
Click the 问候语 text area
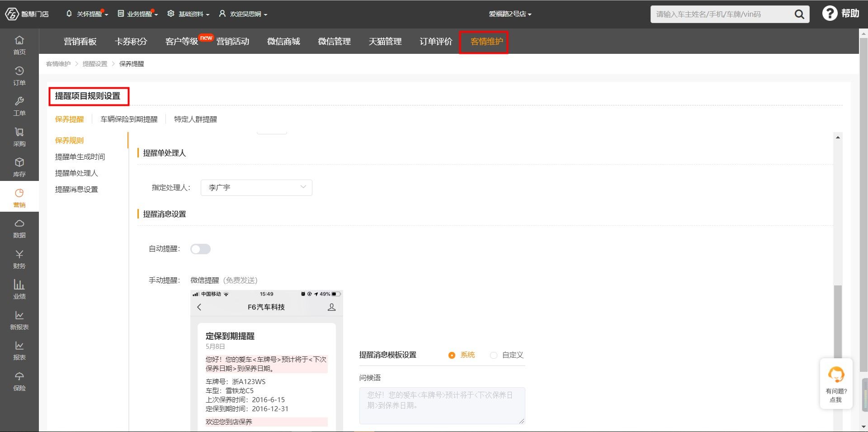click(x=442, y=406)
